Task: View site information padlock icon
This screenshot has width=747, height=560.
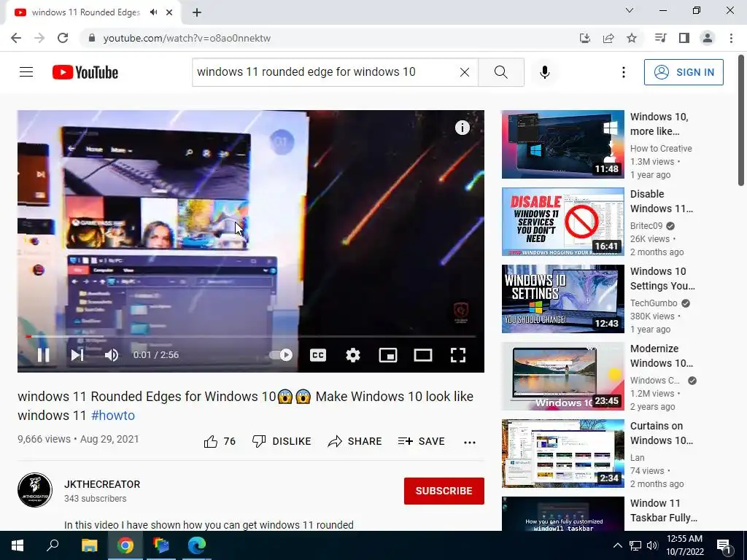Action: 92,38
